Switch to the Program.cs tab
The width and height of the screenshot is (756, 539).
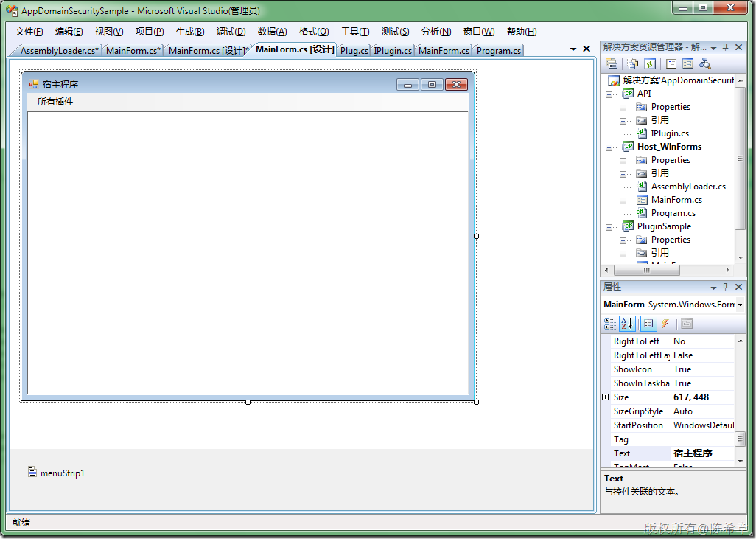pyautogui.click(x=499, y=51)
